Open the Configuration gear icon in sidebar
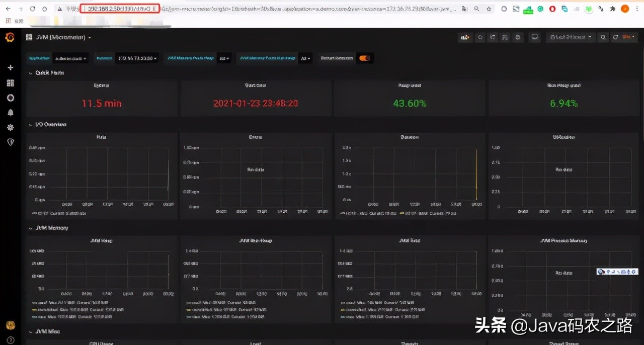The width and height of the screenshot is (644, 345). click(10, 127)
